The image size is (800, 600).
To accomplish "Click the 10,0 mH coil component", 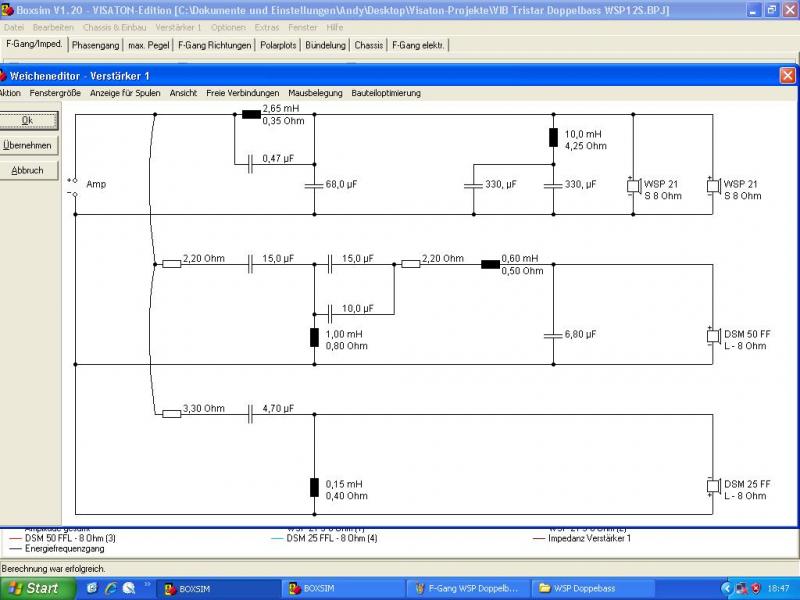I will pos(553,138).
